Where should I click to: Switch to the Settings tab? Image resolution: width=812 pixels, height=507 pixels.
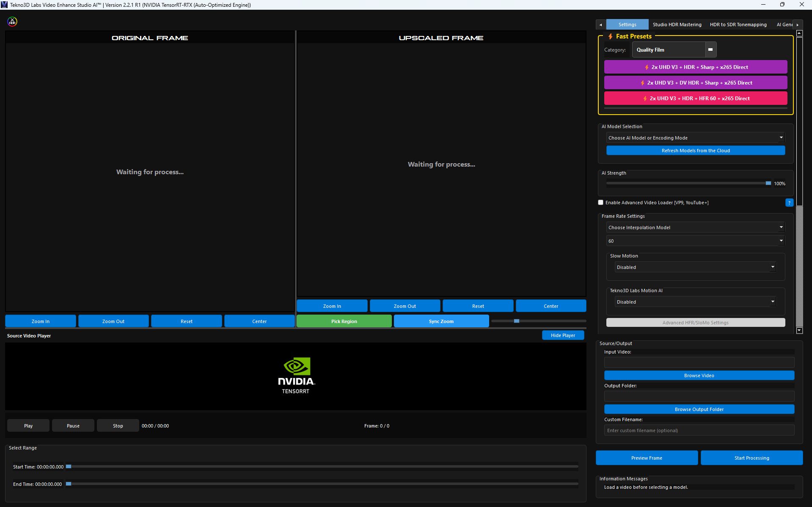pos(627,25)
